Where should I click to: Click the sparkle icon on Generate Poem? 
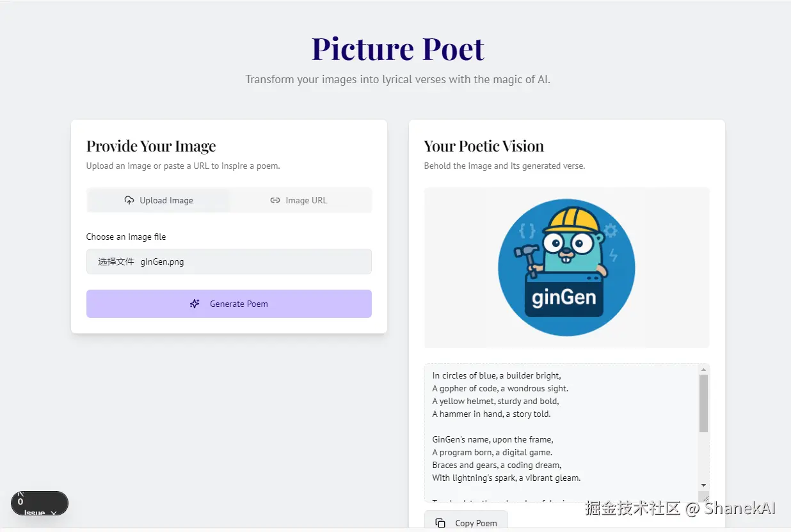point(195,304)
